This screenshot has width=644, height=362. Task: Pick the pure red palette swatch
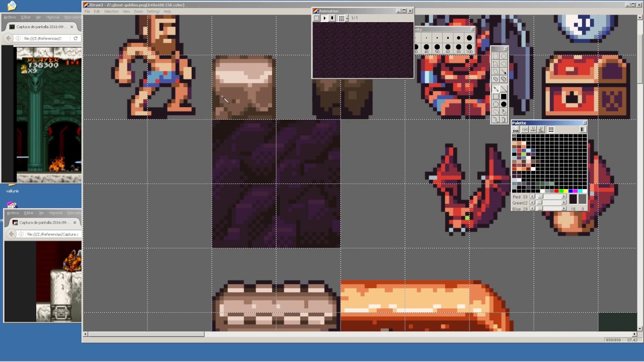tap(556, 191)
